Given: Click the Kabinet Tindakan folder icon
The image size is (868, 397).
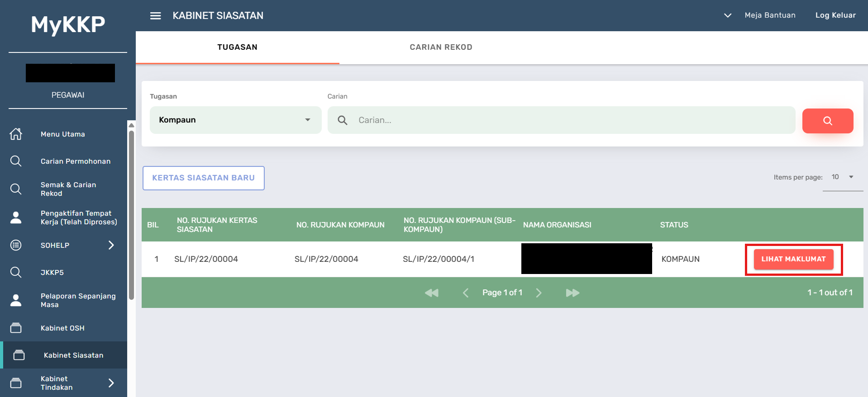Looking at the screenshot, I should click(16, 383).
